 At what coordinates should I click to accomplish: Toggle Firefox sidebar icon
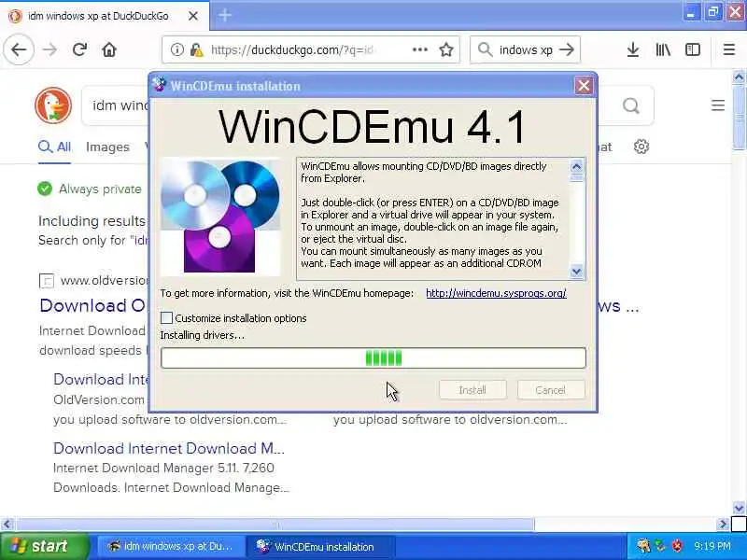693,49
